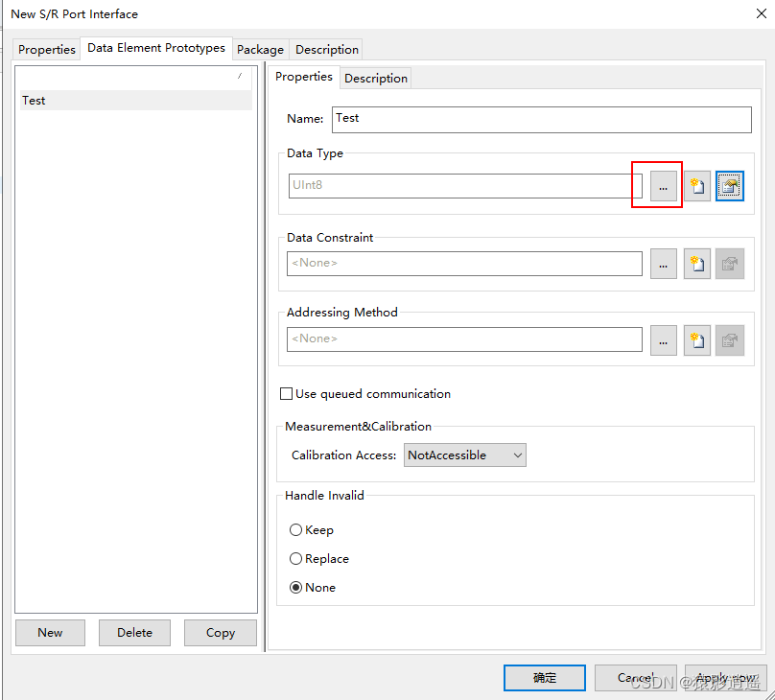775x700 pixels.
Task: Click Copy data element button
Action: coord(221,633)
